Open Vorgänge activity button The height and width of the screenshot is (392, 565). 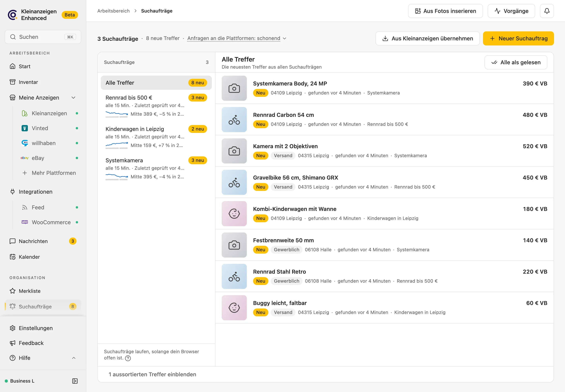point(511,11)
